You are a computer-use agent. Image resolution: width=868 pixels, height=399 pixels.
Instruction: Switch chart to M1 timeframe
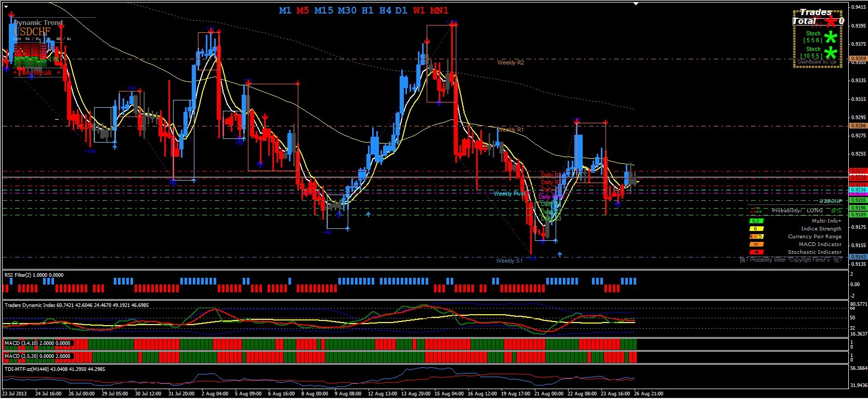pyautogui.click(x=285, y=10)
